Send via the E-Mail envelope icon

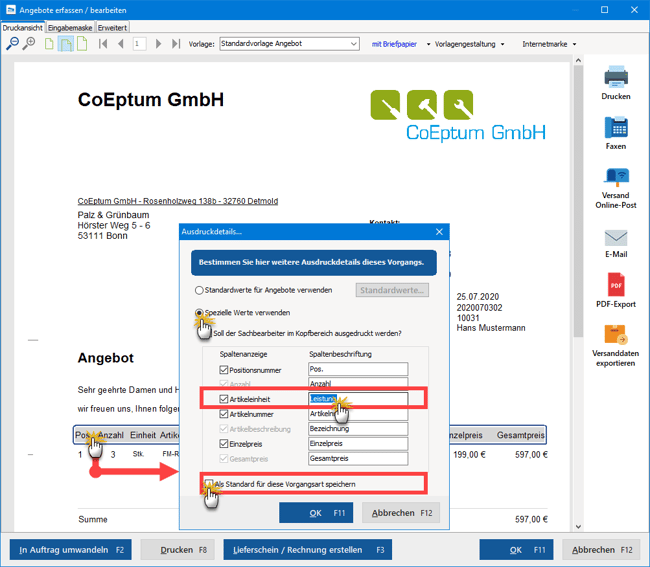(x=615, y=238)
